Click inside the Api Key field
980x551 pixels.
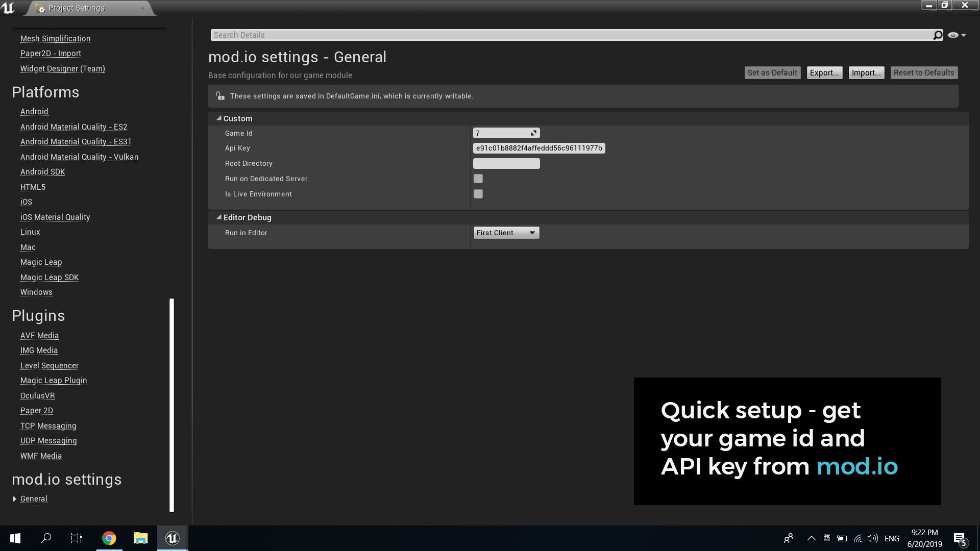coord(538,148)
